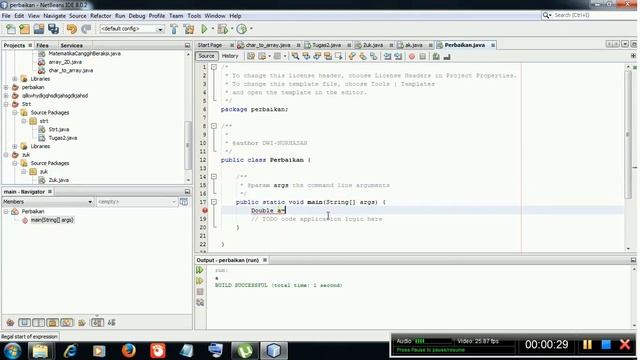Click the Undo arrow icon
Viewport: 640px width, 360px height.
pyautogui.click(x=72, y=29)
